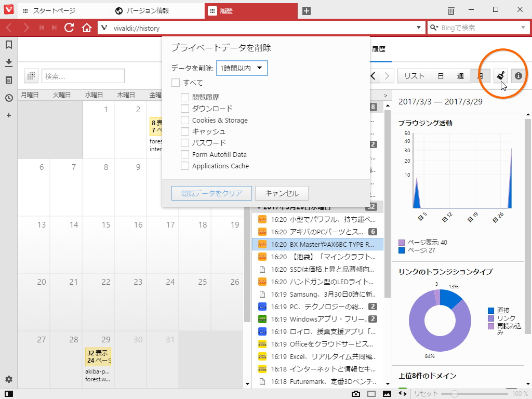Check the ダウンロード checkbox
532x399 pixels.
tap(185, 109)
